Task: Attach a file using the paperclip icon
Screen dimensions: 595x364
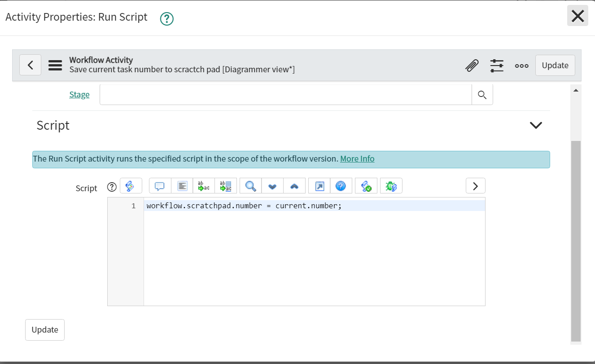Action: point(472,66)
